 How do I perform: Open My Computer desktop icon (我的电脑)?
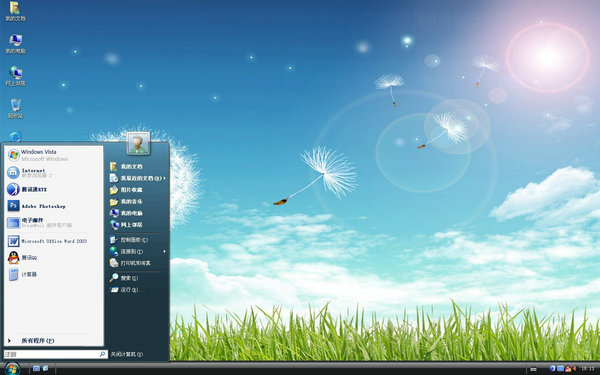click(x=15, y=43)
